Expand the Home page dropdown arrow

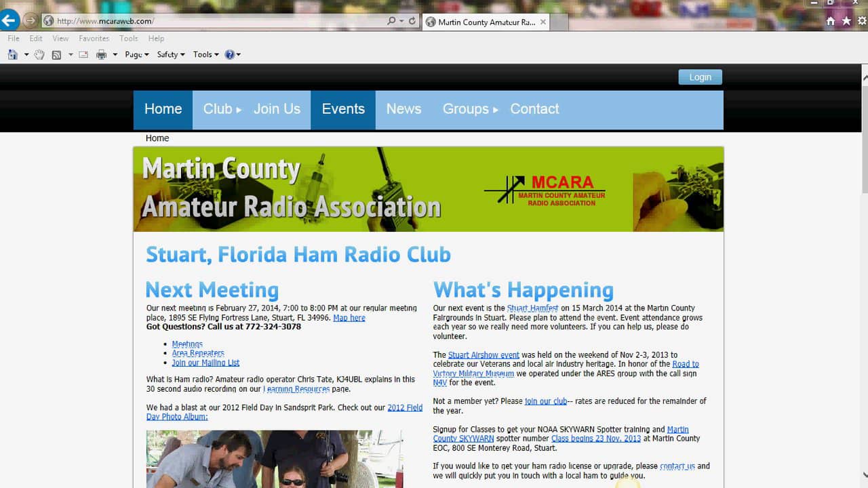click(x=26, y=55)
